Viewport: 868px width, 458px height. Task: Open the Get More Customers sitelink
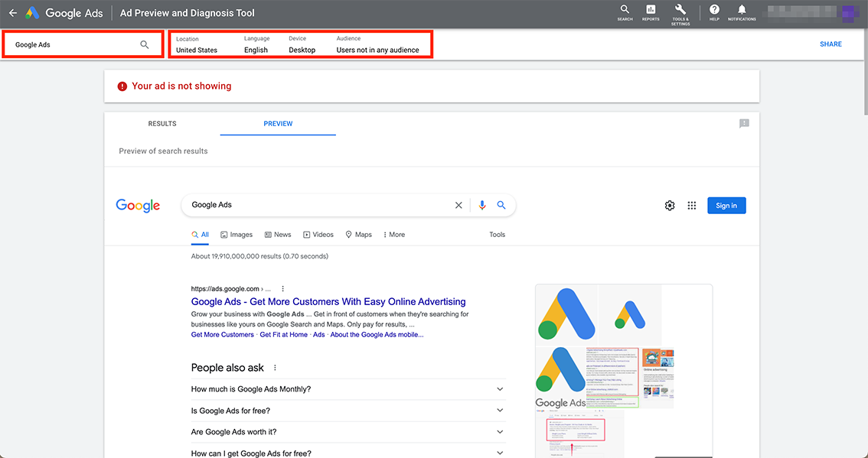(223, 335)
